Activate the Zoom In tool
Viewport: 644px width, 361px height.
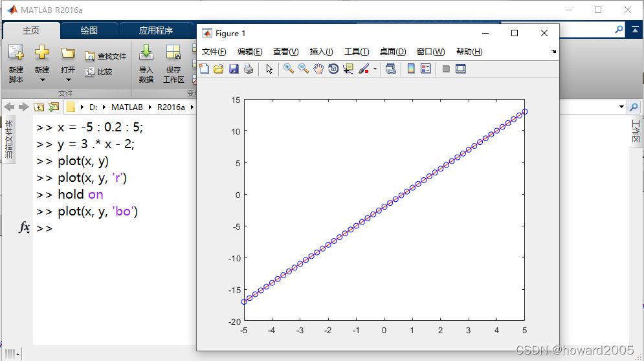point(288,69)
